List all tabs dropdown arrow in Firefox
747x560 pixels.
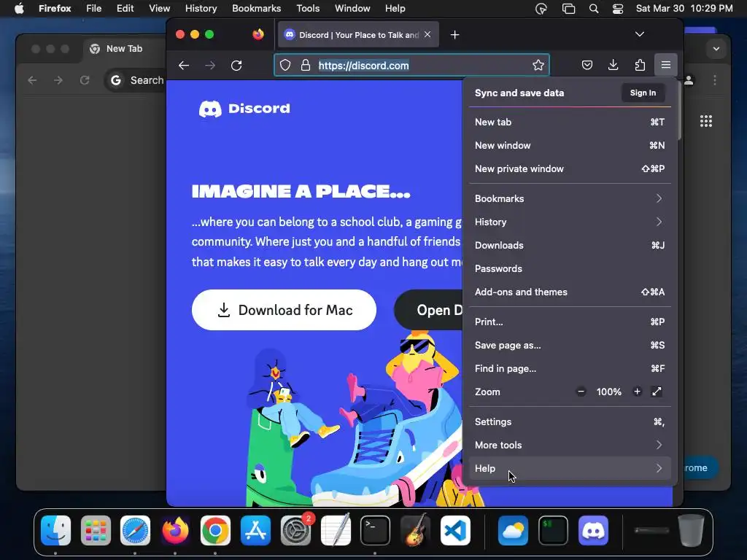[x=640, y=34]
